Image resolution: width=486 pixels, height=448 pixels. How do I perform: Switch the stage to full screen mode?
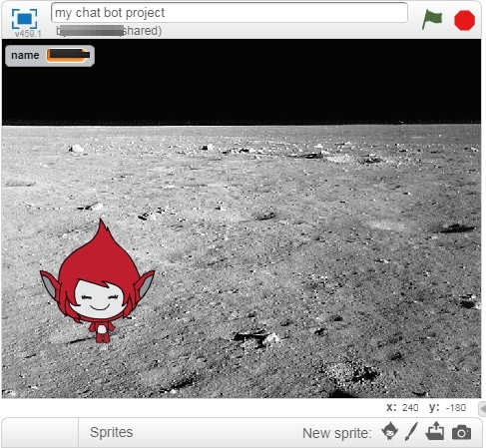(24, 19)
